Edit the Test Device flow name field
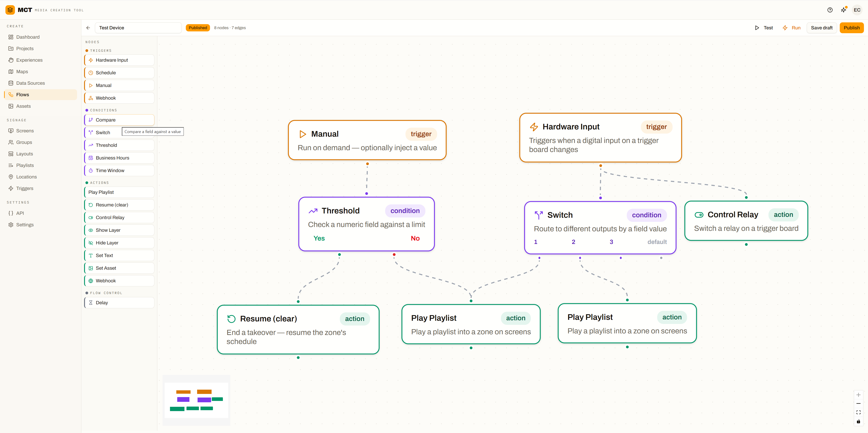The image size is (868, 433). [x=138, y=28]
